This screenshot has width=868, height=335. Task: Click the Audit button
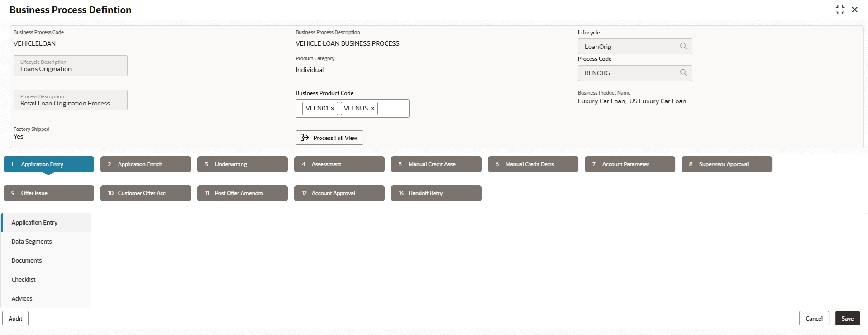tap(15, 318)
